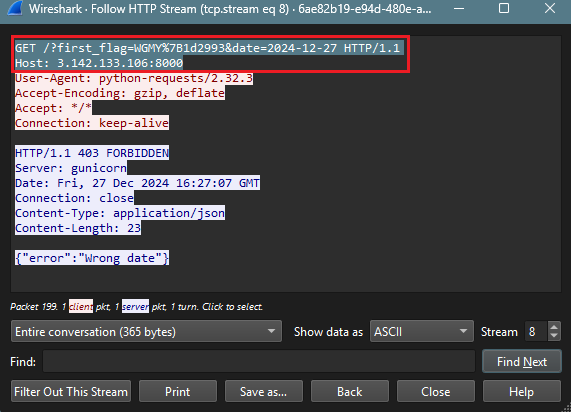
Task: Open Help for Follow Stream
Action: tap(521, 391)
